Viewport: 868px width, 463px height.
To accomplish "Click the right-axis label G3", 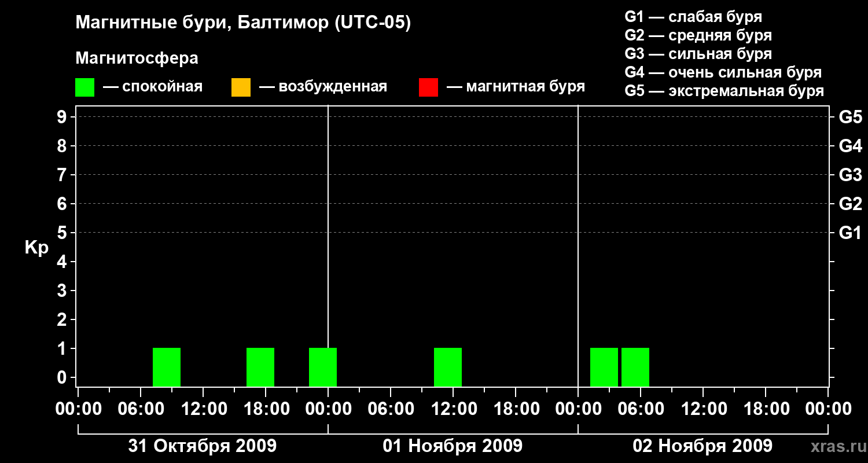I will pos(850,175).
